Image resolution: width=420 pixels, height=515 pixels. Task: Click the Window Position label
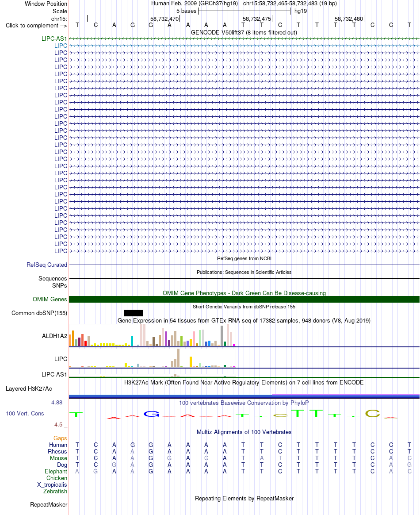click(x=46, y=4)
